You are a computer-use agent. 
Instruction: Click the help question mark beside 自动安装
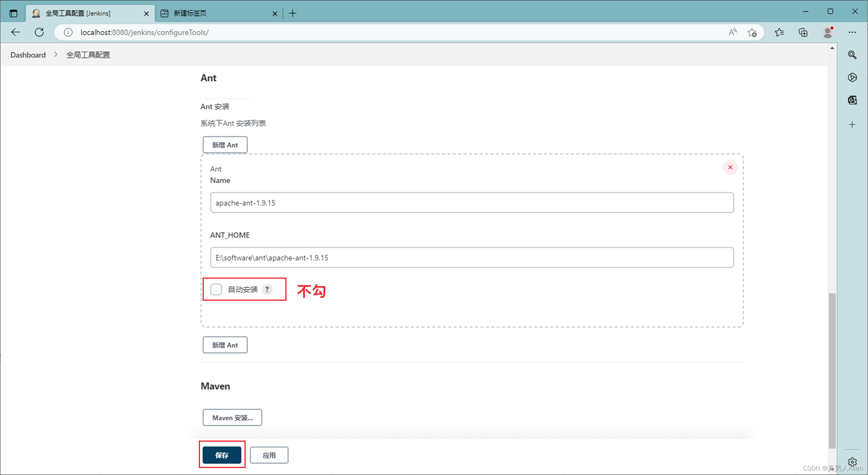[x=268, y=289]
